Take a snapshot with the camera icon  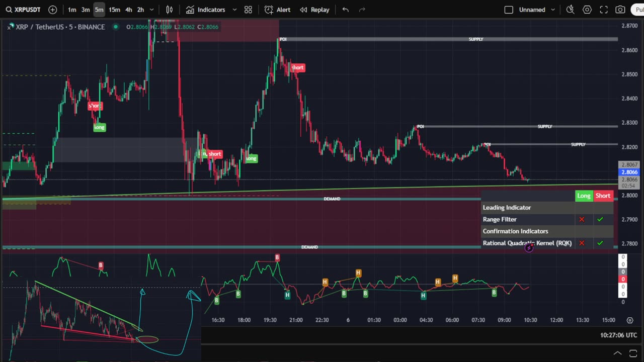[620, 10]
